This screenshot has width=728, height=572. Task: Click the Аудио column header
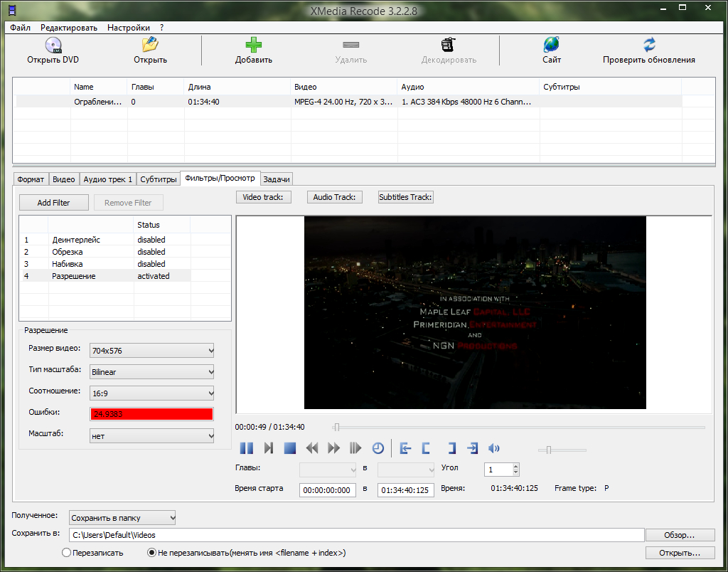pyautogui.click(x=469, y=87)
